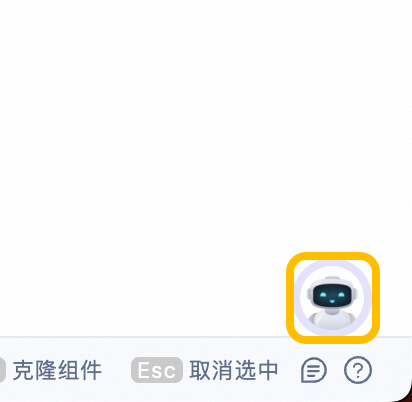Image resolution: width=412 pixels, height=402 pixels.
Task: Click the Esc key badge
Action: 157,370
